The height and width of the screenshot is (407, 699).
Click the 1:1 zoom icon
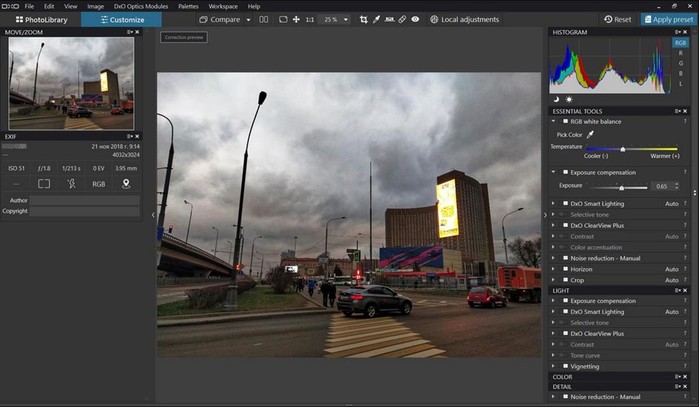point(308,19)
